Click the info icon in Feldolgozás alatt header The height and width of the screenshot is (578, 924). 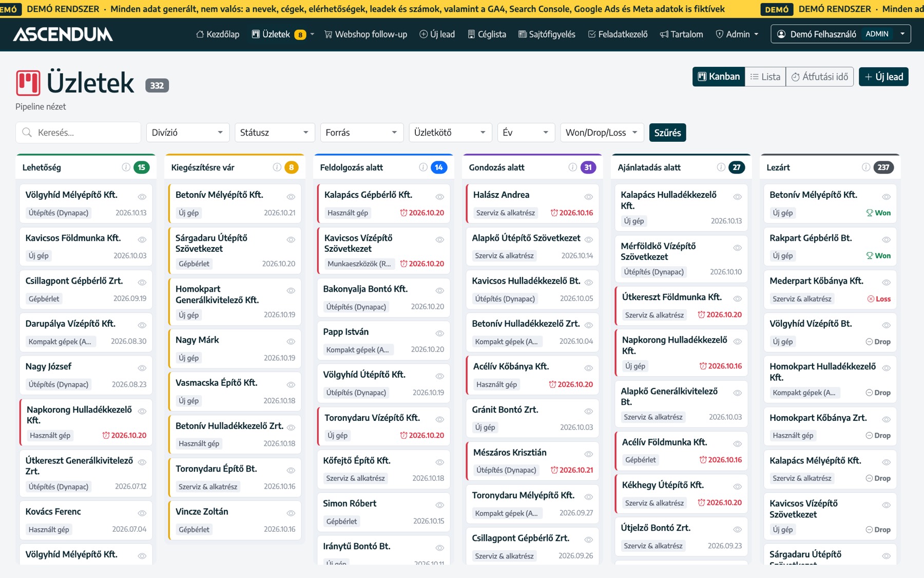pos(423,167)
